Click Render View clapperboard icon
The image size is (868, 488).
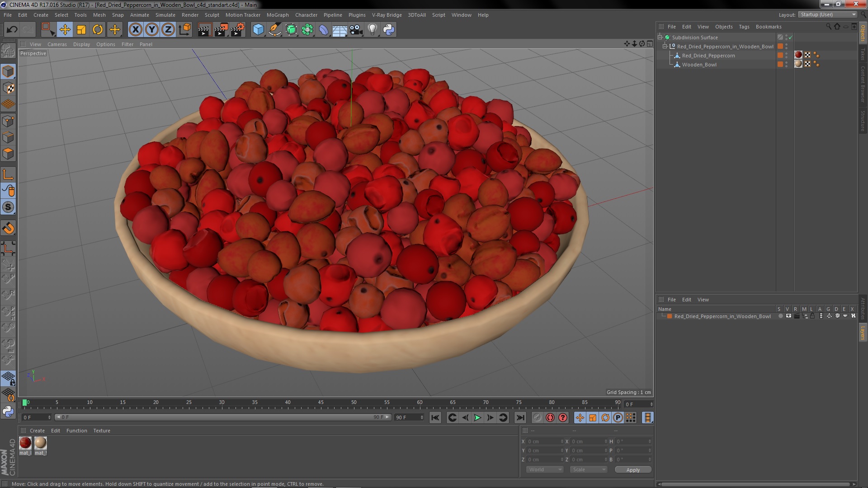204,30
